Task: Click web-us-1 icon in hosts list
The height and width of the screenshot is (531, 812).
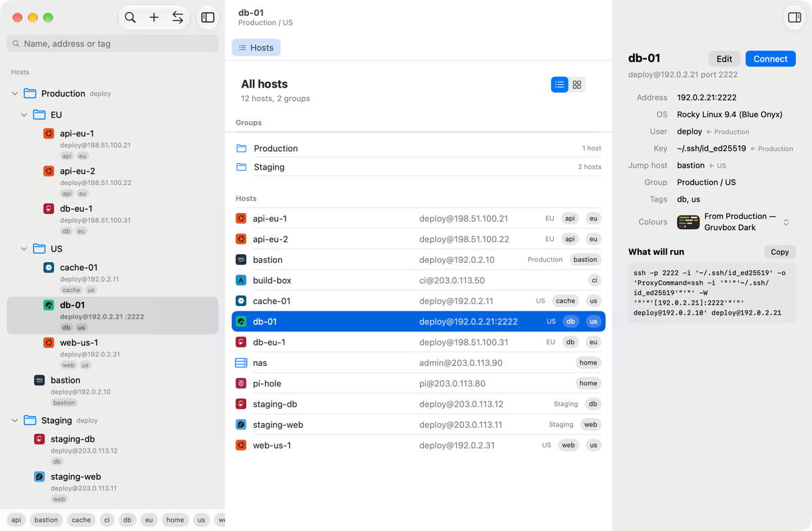Action: (x=241, y=446)
